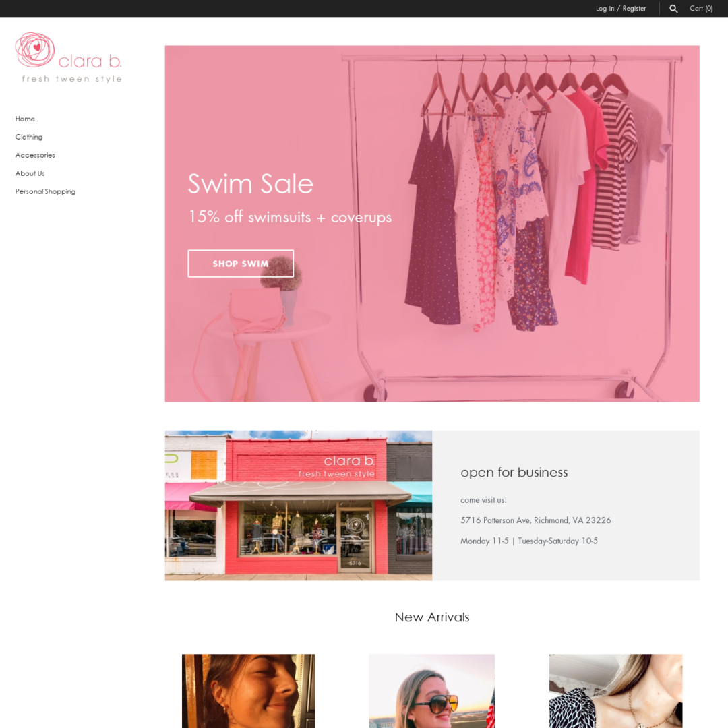This screenshot has width=728, height=728.
Task: Go to Home in sidebar menu
Action: coord(25,119)
